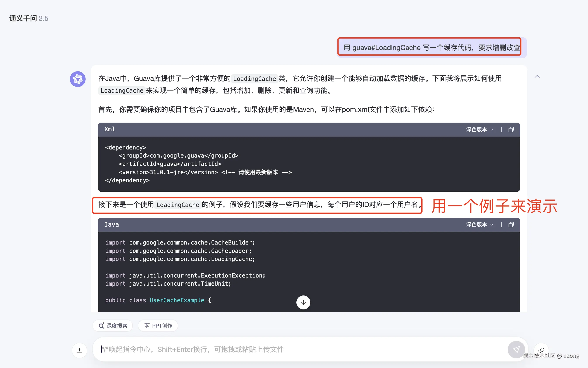Screen dimensions: 588x368
Task: Collapse the assistant response with chevron
Action: 537,77
